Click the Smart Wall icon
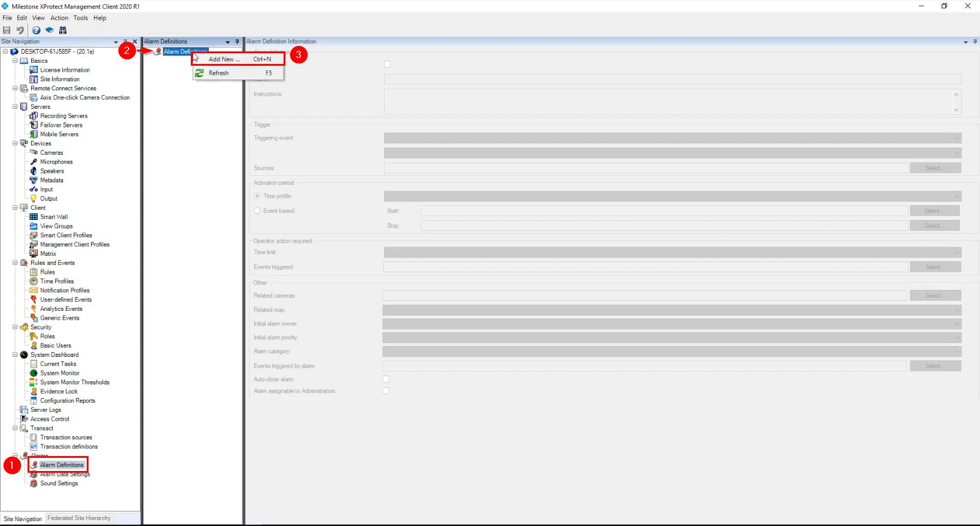This screenshot has height=526, width=980. [x=34, y=217]
